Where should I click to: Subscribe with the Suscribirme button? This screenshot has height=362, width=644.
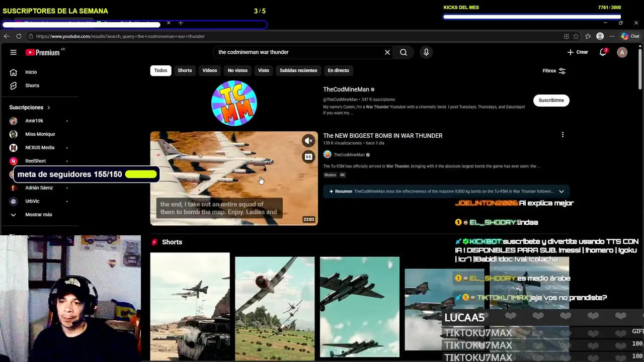tap(551, 100)
